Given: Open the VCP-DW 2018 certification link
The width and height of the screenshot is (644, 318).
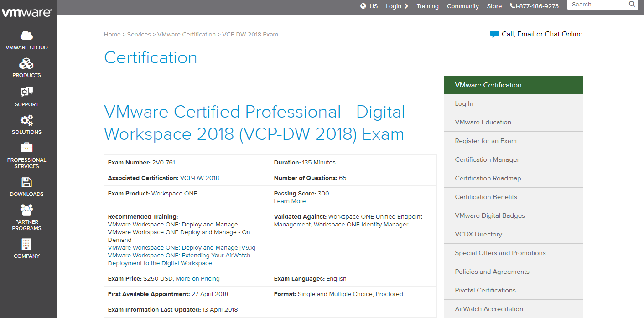Looking at the screenshot, I should click(x=200, y=178).
